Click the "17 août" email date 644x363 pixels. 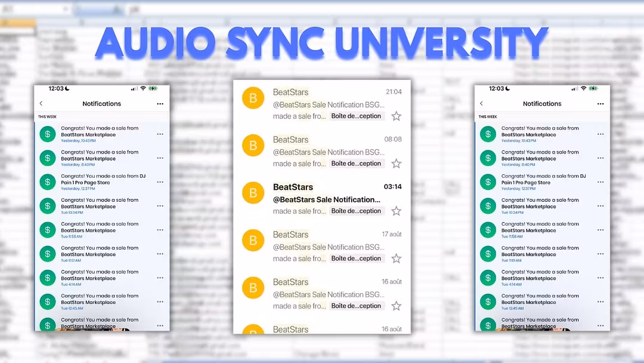392,234
